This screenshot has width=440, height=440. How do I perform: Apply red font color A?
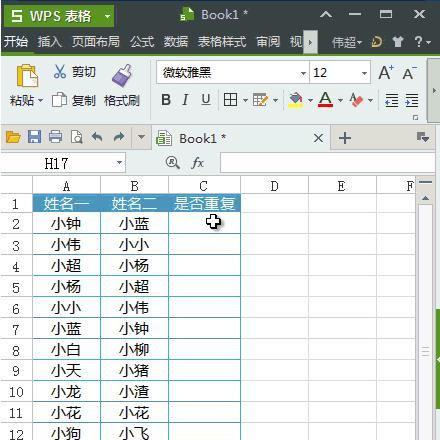pyautogui.click(x=325, y=100)
